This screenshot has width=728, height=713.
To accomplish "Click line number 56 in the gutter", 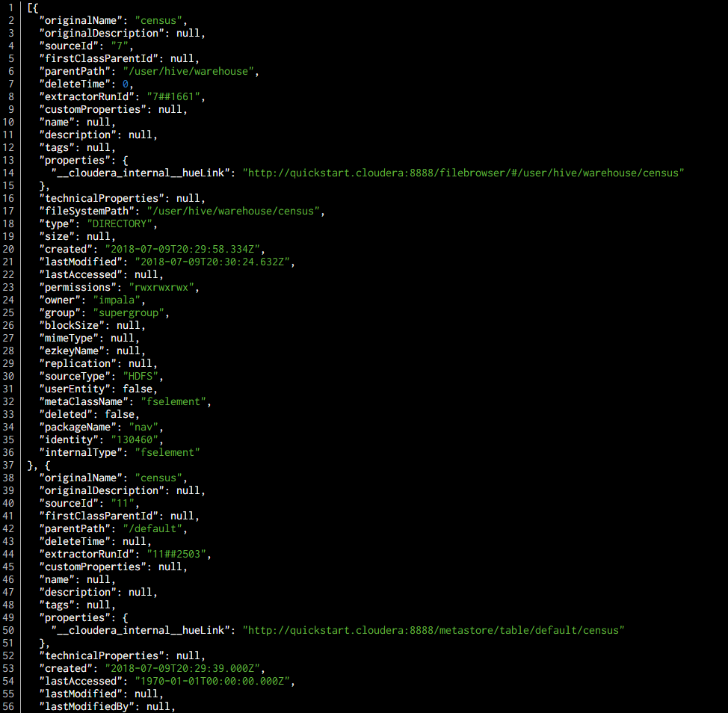I will (8, 706).
